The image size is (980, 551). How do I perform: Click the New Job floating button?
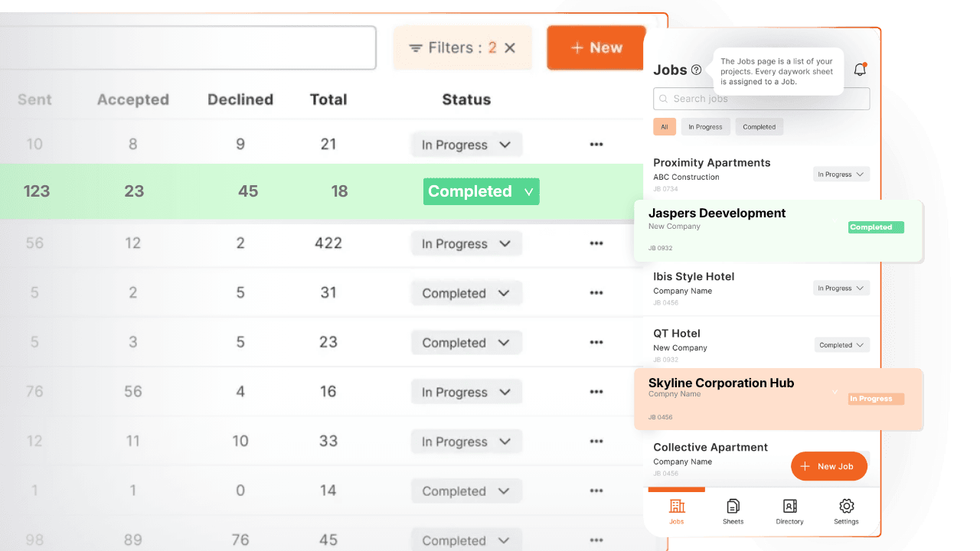(x=829, y=466)
